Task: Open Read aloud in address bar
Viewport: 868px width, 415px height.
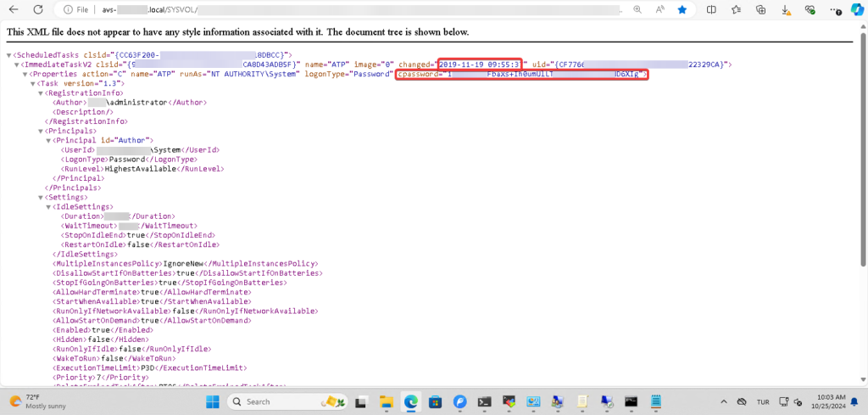Action: click(659, 10)
